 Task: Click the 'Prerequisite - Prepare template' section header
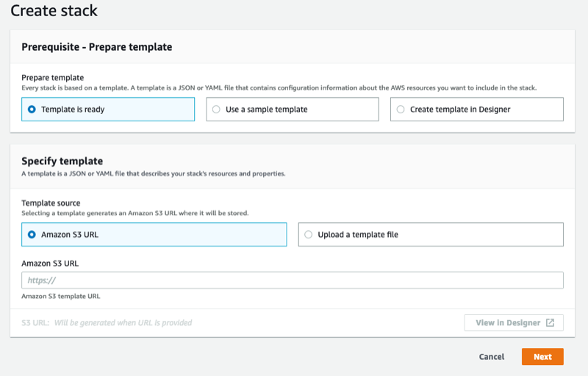[97, 47]
